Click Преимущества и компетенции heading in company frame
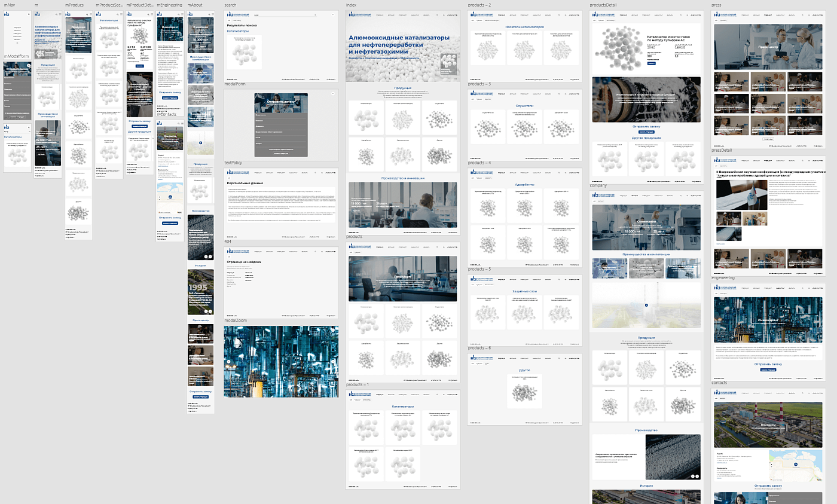This screenshot has width=837, height=504. pos(646,254)
